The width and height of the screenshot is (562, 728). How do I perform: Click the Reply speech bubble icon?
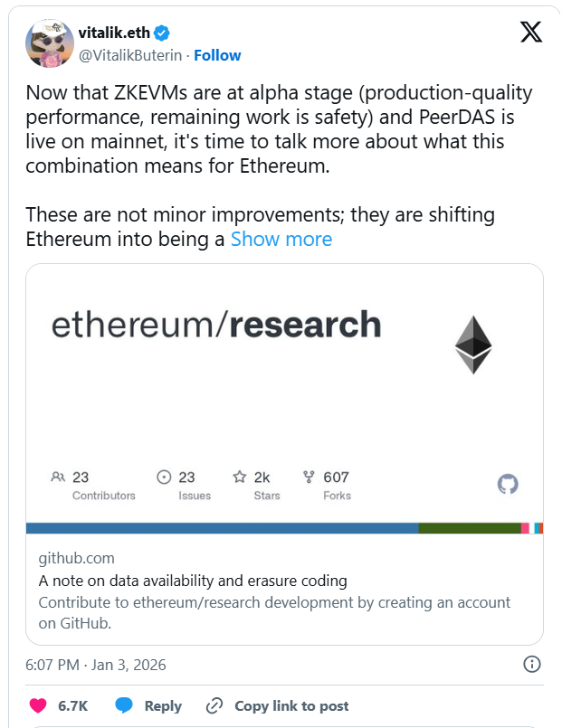coord(125,705)
